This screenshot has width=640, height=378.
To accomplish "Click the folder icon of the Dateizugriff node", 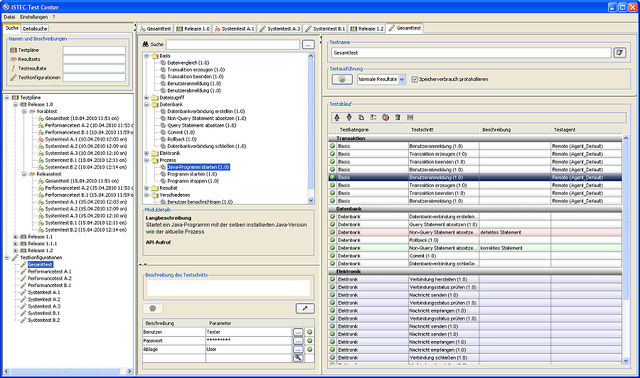I will [155, 98].
